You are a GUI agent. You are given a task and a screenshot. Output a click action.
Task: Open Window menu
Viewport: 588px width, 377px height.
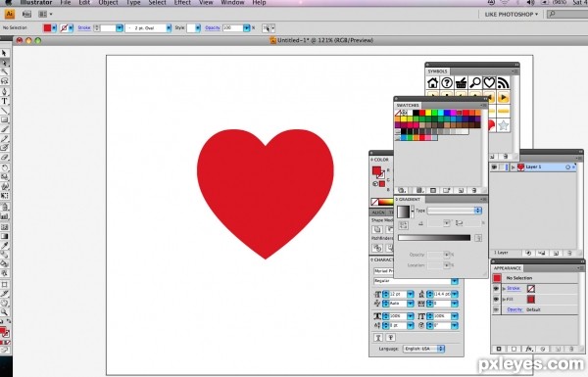pyautogui.click(x=232, y=3)
